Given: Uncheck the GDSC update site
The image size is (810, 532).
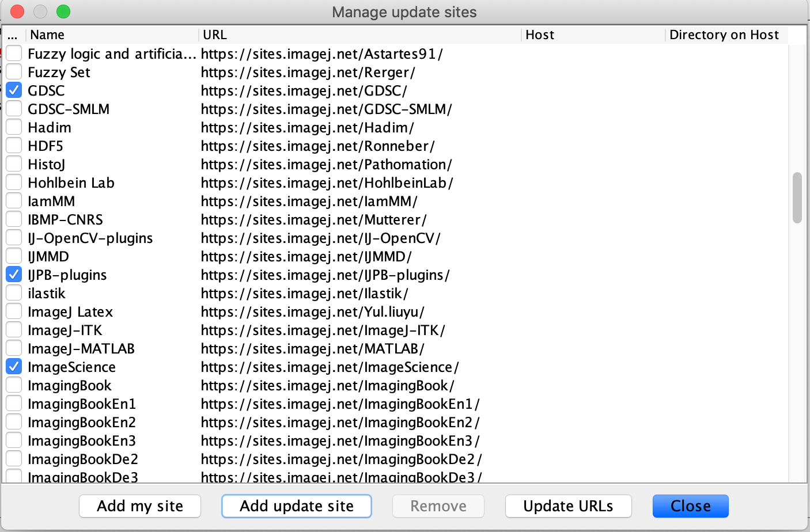Looking at the screenshot, I should pyautogui.click(x=14, y=90).
